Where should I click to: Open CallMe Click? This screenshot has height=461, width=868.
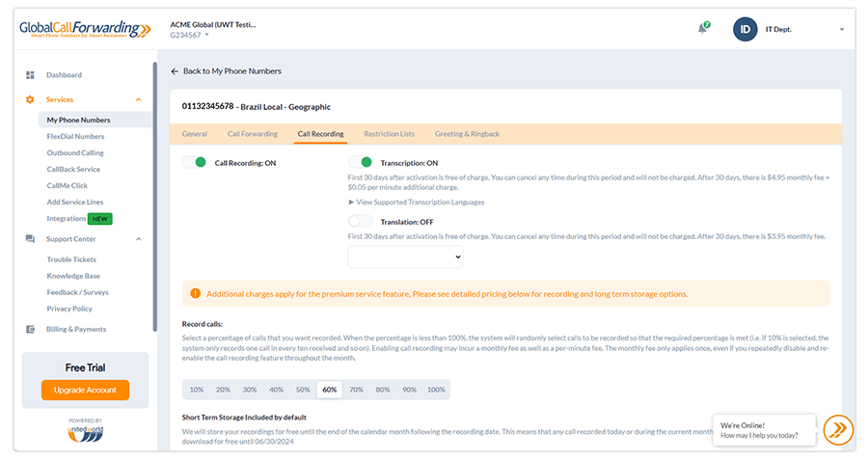coord(67,186)
